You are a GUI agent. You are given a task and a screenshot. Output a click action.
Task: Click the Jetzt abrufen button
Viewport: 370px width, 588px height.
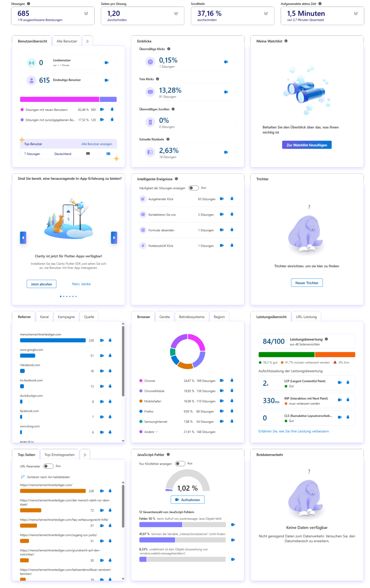point(41,284)
